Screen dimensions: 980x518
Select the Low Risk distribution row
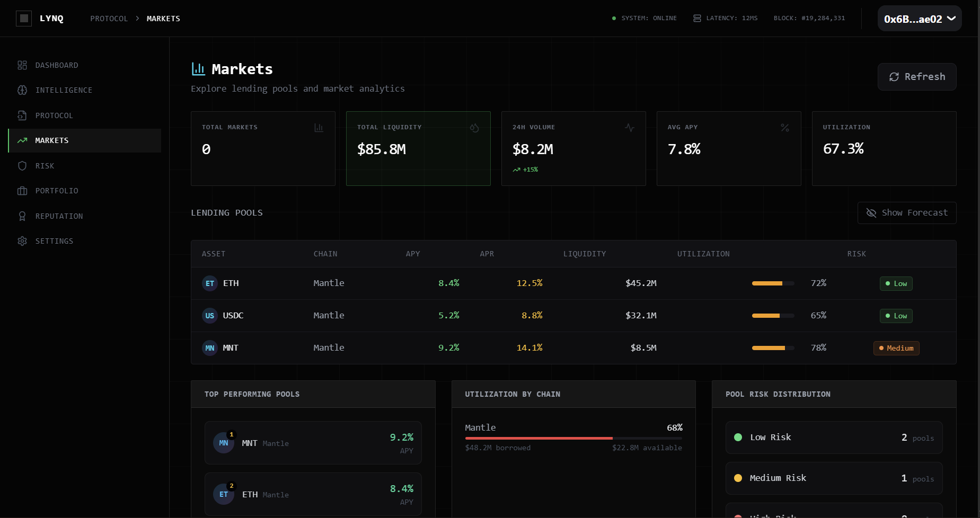tap(833, 437)
